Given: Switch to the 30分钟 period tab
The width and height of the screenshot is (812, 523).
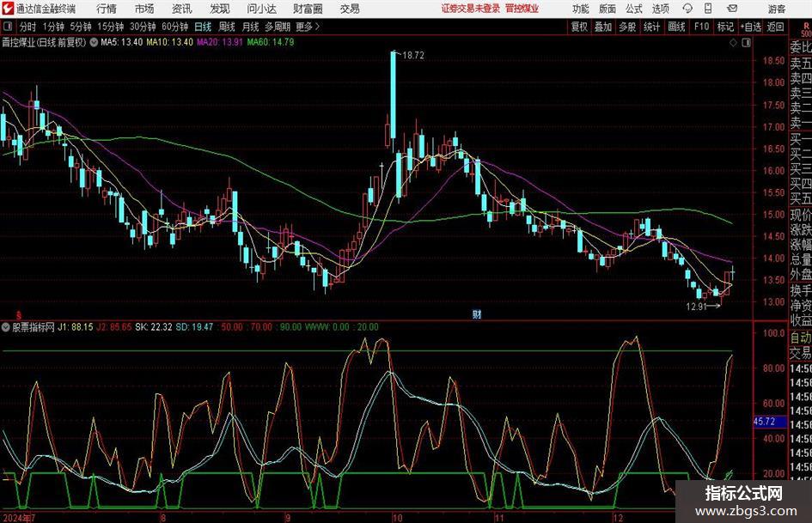Looking at the screenshot, I should click(x=143, y=27).
